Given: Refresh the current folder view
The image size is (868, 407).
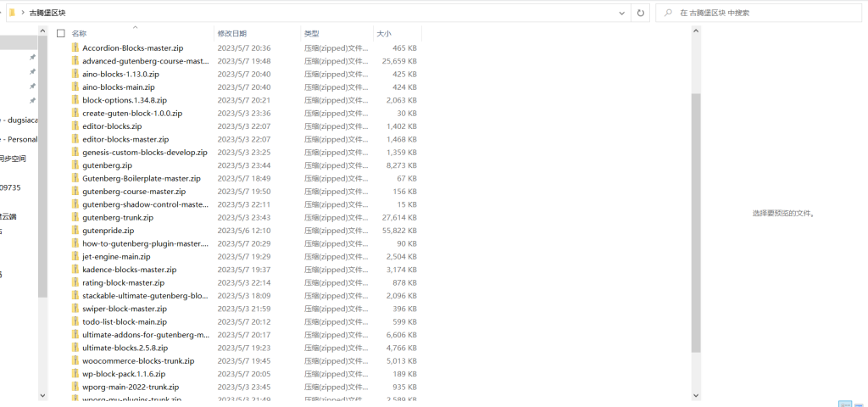Looking at the screenshot, I should point(641,13).
